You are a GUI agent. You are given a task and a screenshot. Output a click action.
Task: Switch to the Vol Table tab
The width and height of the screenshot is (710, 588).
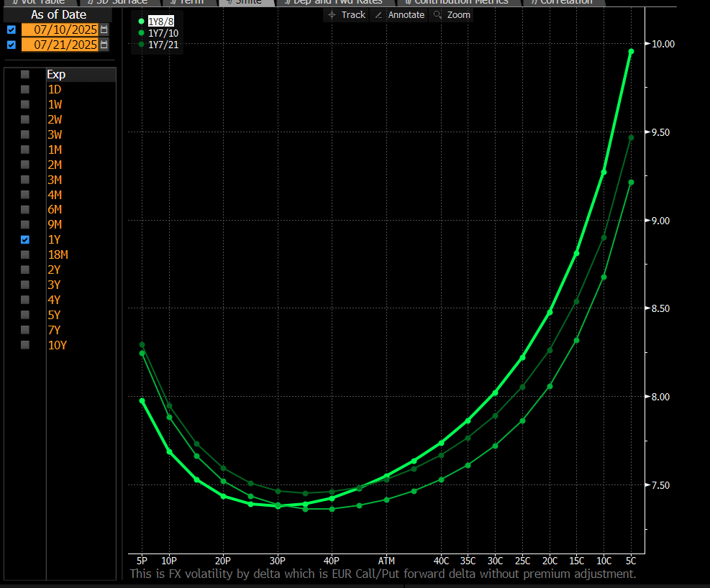(38, 2)
